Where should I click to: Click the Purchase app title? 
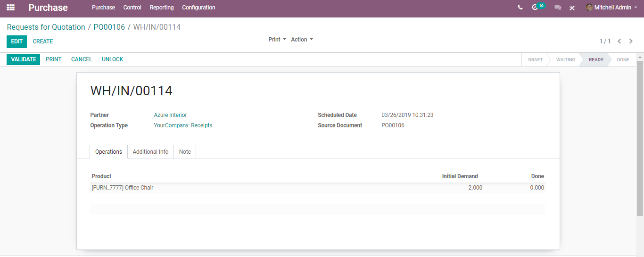(48, 8)
